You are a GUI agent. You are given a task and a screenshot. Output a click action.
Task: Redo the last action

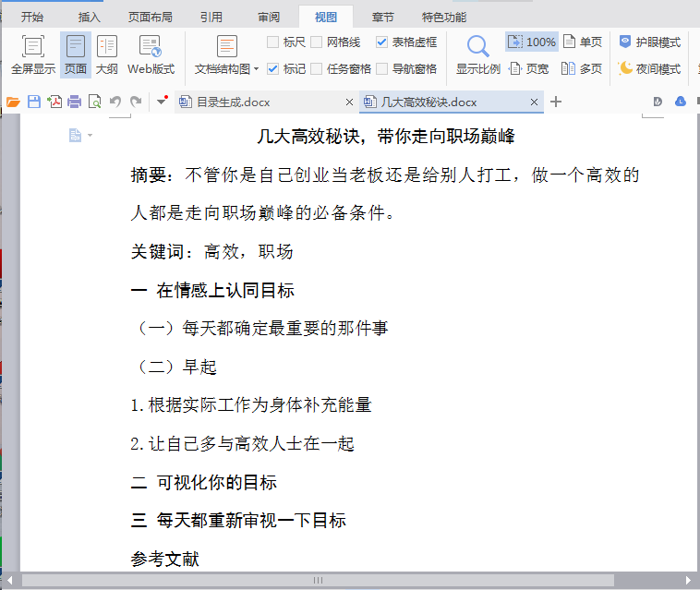[136, 102]
